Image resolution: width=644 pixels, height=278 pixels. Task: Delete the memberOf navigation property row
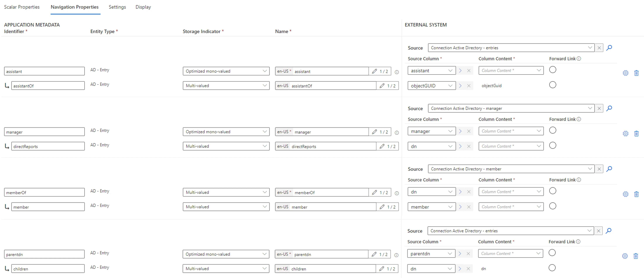[x=637, y=194]
